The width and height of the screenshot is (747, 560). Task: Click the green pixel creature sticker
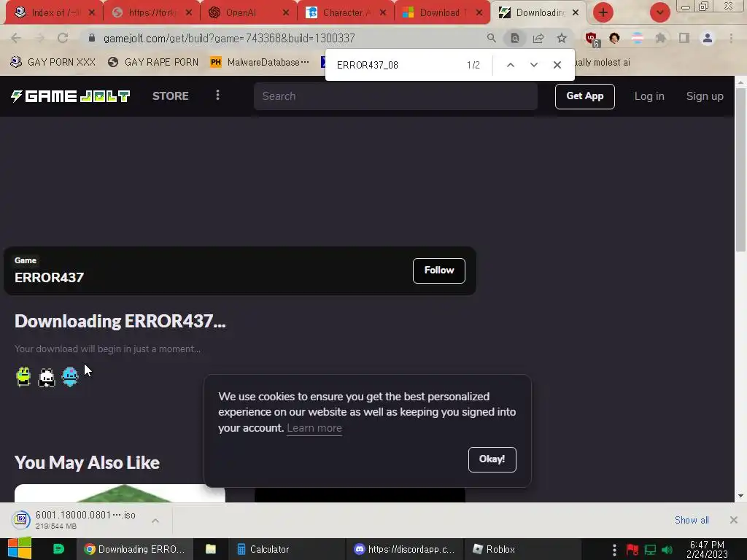[x=23, y=377]
